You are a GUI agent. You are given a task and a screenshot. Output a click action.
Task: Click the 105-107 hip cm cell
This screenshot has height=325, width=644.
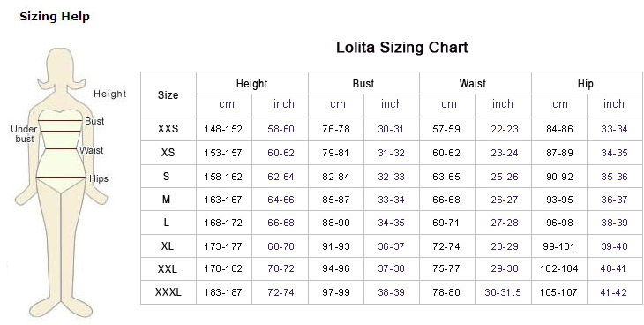pos(558,292)
